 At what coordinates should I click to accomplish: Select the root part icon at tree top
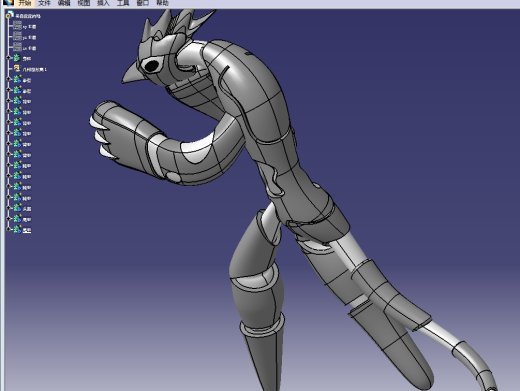coord(10,15)
